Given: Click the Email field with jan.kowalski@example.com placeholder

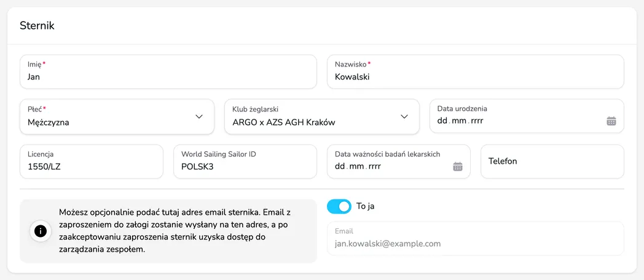Looking at the screenshot, I should tap(475, 239).
